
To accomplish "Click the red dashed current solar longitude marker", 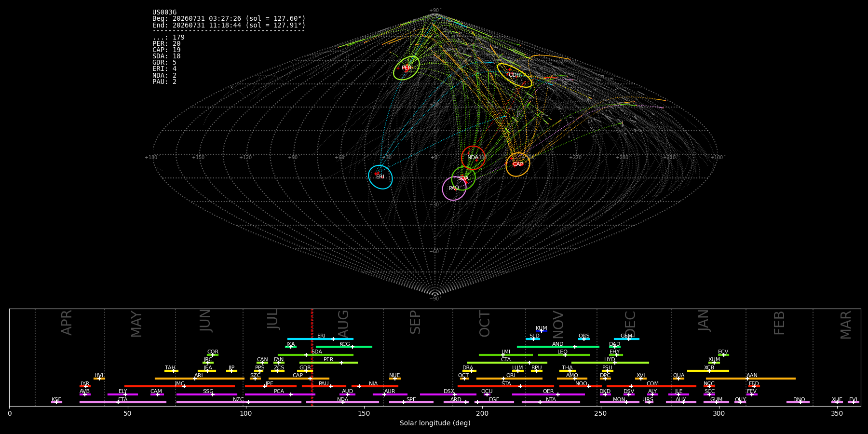I will (312, 357).
